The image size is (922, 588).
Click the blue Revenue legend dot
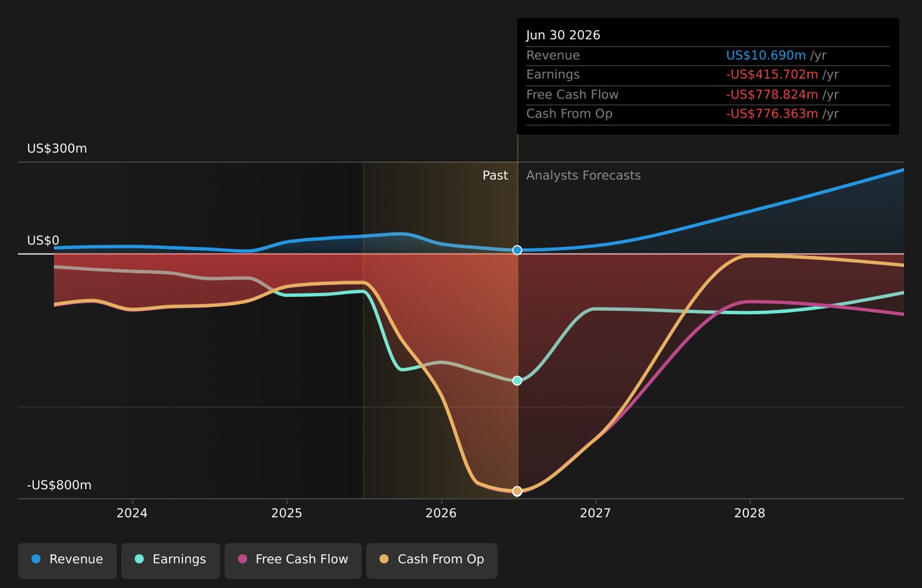click(36, 559)
